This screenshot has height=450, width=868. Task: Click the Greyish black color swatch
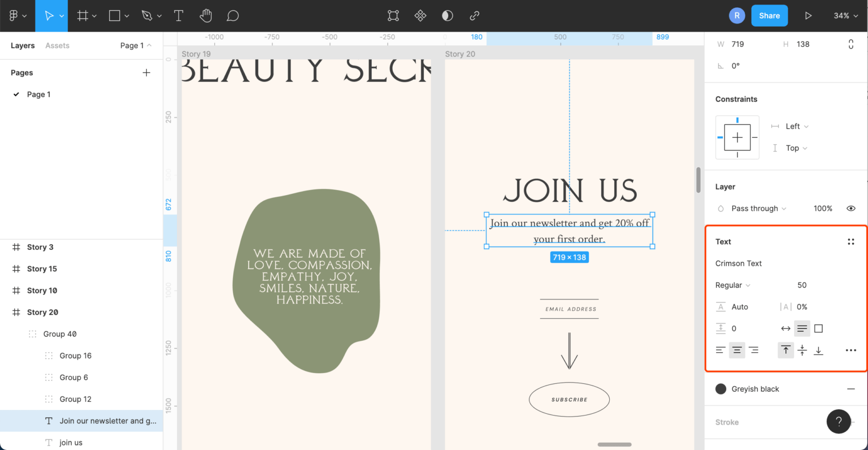[x=721, y=389]
